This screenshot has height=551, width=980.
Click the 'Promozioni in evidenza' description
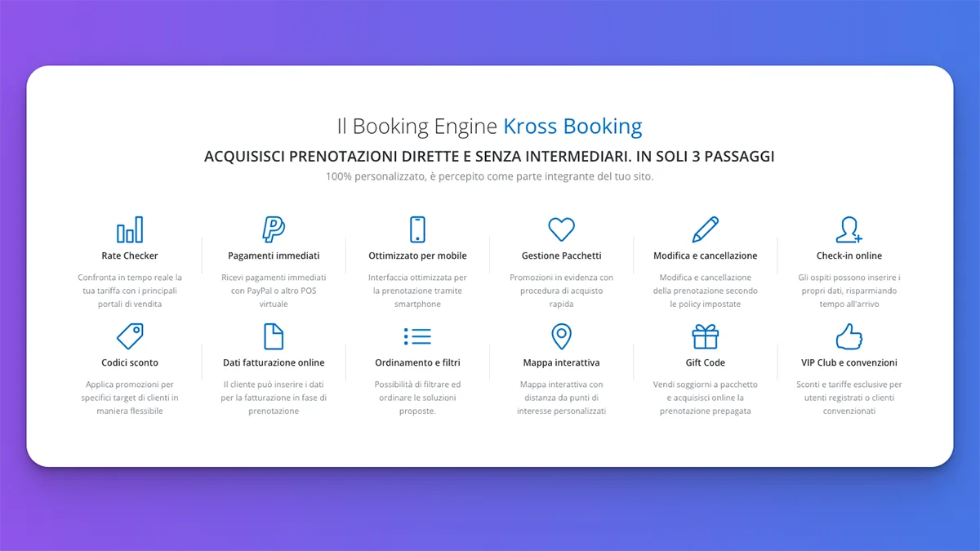pos(561,291)
